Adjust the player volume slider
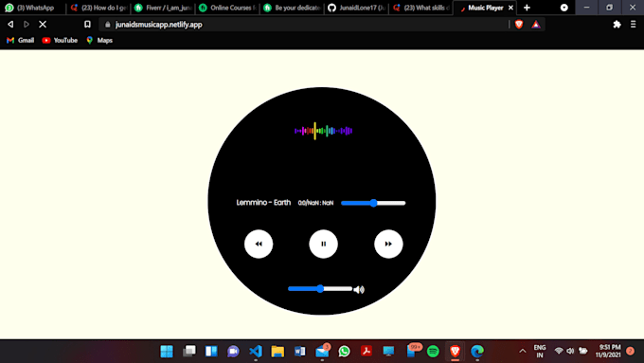644x363 pixels. 320,289
